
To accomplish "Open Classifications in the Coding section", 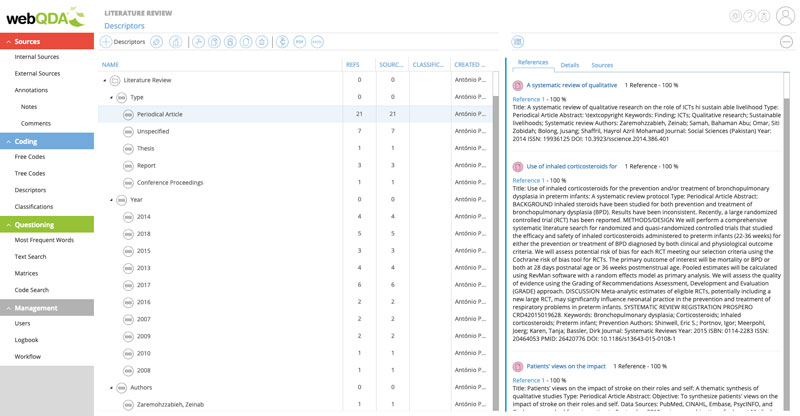I will pyautogui.click(x=34, y=207).
